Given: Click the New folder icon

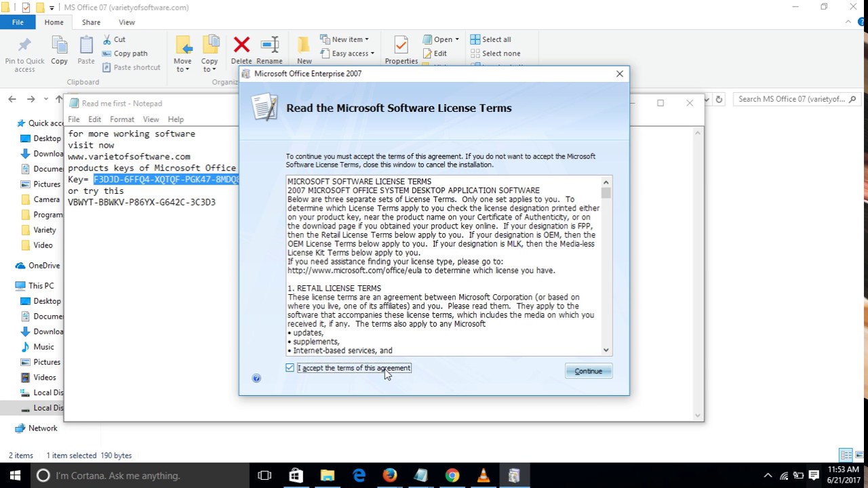Looking at the screenshot, I should click(x=304, y=45).
